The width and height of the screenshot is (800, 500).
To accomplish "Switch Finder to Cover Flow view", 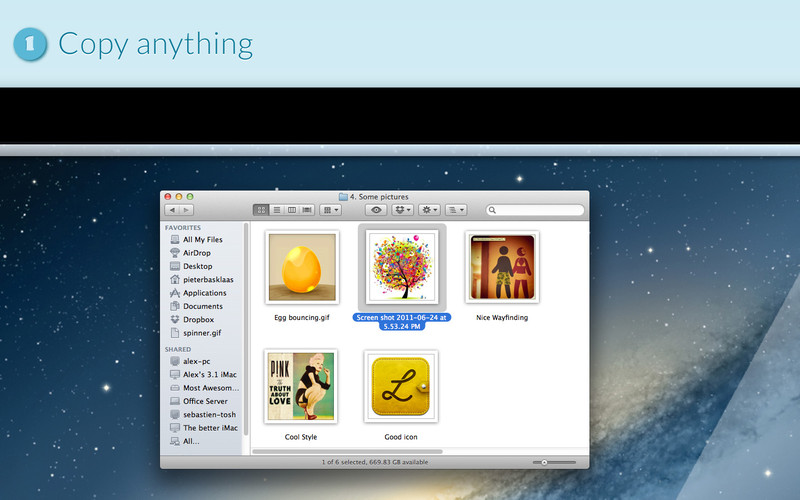I will tap(307, 210).
